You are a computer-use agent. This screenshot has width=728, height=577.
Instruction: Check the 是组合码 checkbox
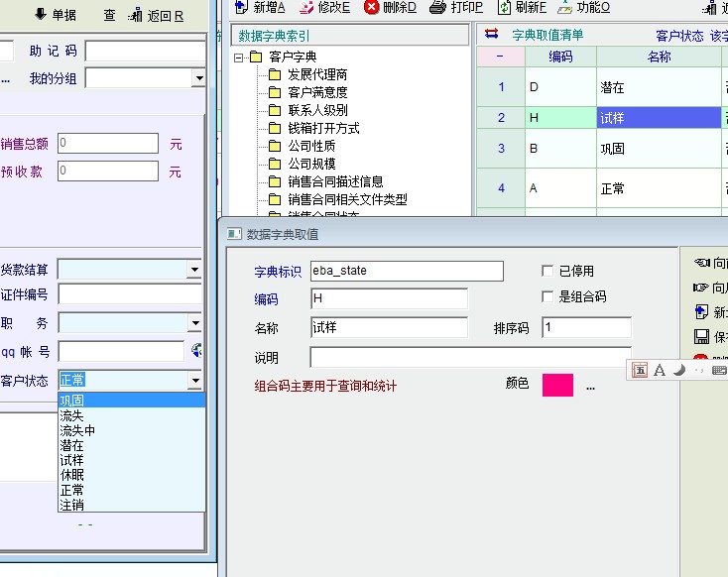(x=547, y=296)
